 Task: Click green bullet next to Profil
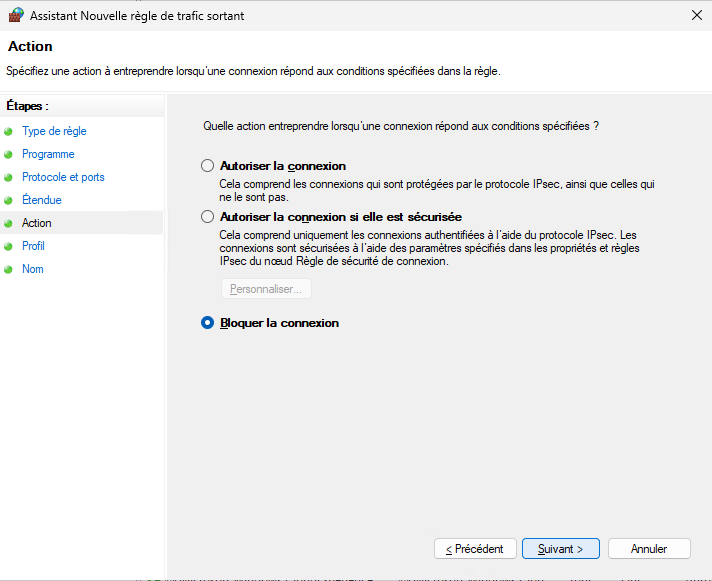coord(9,246)
